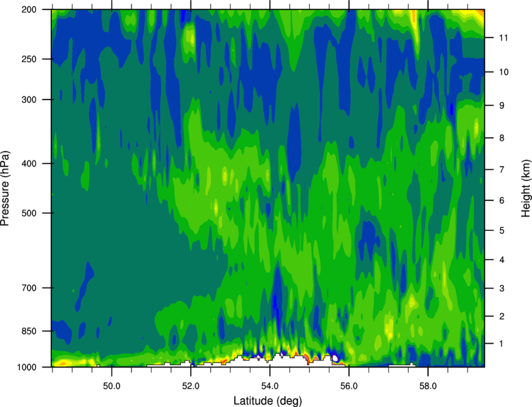Click the 9 km height label
This screenshot has height=407, width=532.
[x=502, y=106]
